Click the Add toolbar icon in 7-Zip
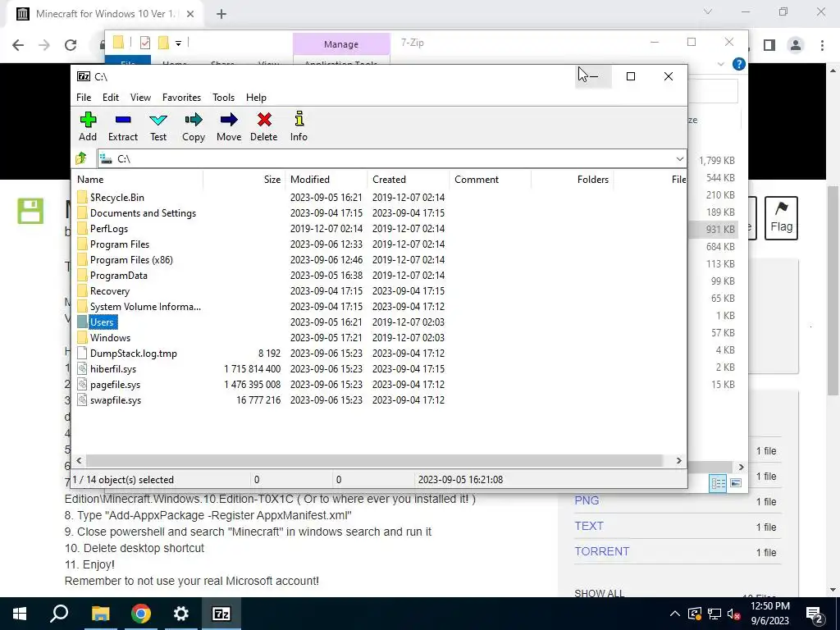 point(88,127)
